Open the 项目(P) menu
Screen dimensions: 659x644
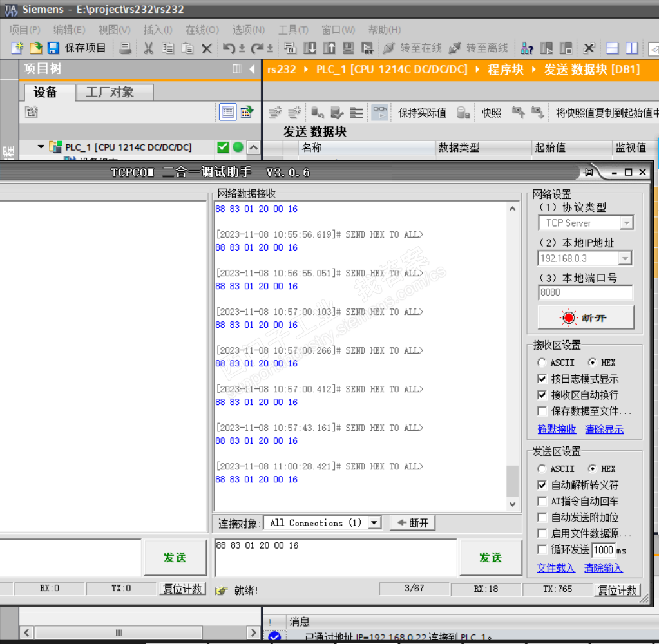point(24,30)
